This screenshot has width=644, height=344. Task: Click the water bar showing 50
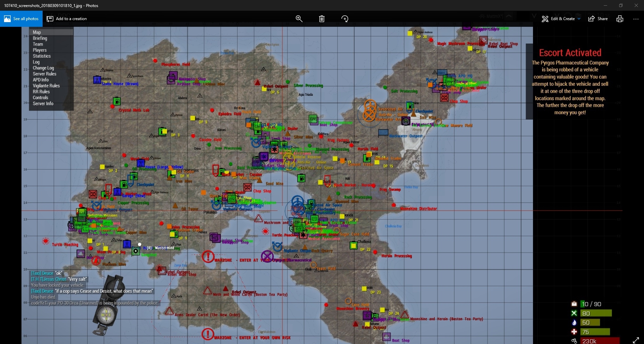pyautogui.click(x=590, y=323)
